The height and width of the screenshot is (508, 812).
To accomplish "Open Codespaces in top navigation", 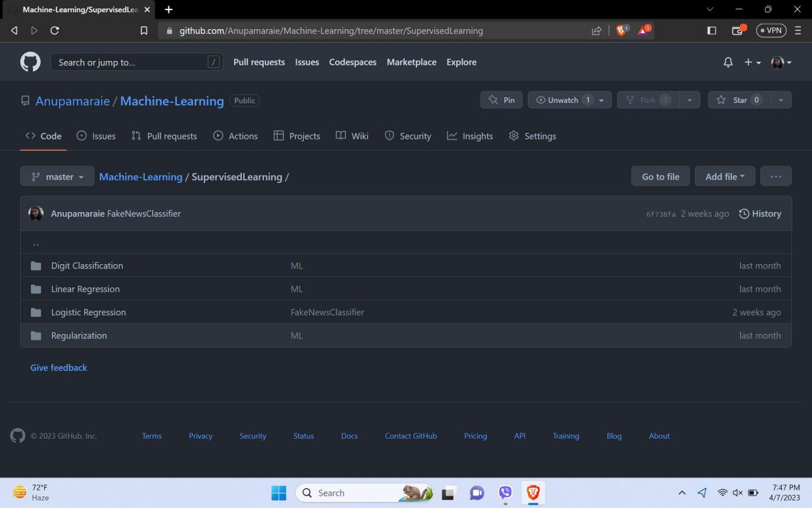I will pyautogui.click(x=353, y=62).
